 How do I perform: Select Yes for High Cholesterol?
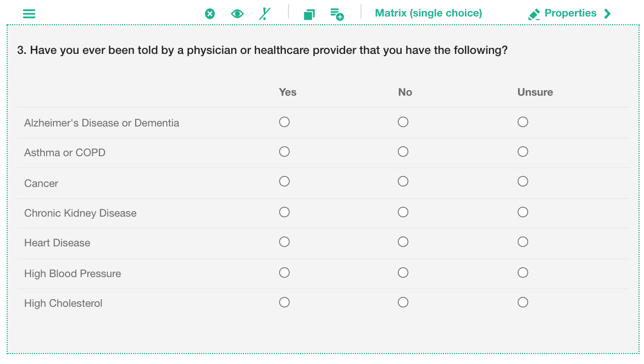[284, 302]
